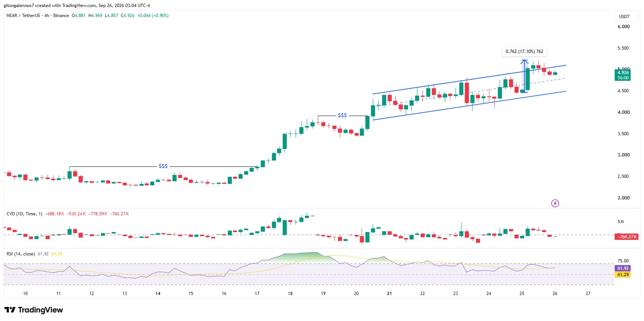Viewport: 644px width, 321px height.
Task: Click the 6.000 price scale label
Action: pyautogui.click(x=624, y=27)
